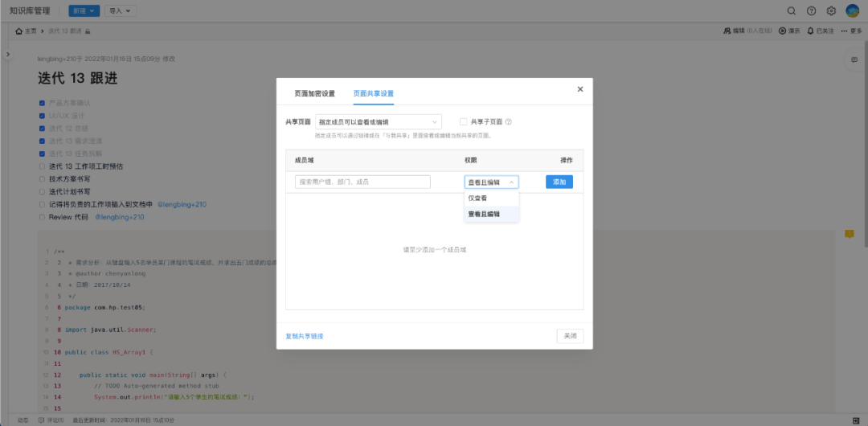Screen dimensions: 868x426
Task: Click the yellow comment marker beside the code
Action: click(850, 235)
